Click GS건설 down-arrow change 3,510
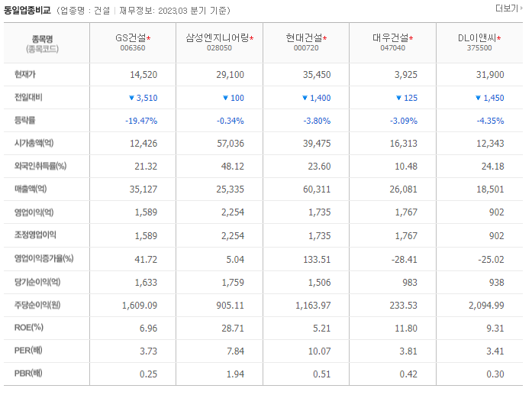Screen dimensions: 532x395 pyautogui.click(x=143, y=98)
